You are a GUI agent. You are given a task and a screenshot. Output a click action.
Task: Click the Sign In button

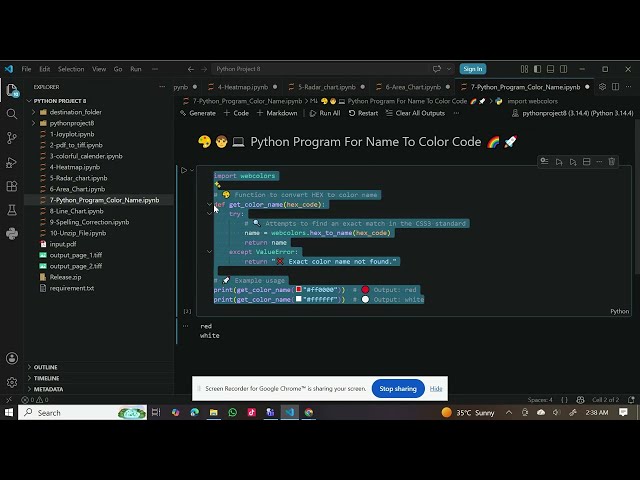tap(473, 69)
